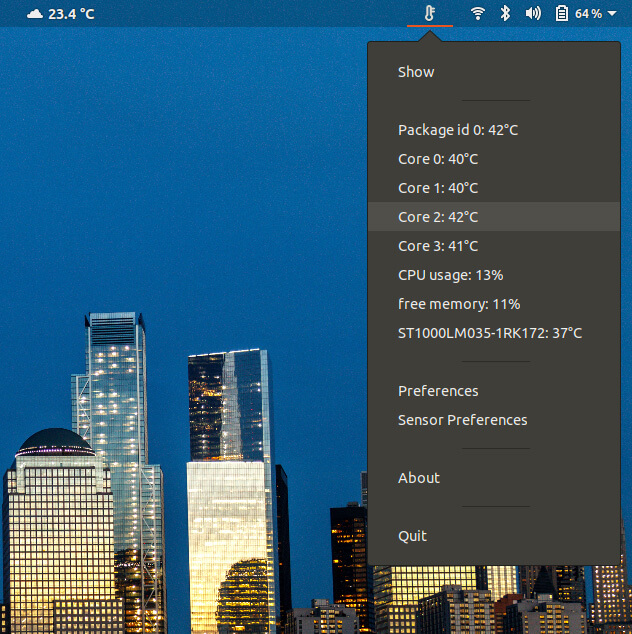This screenshot has width=632, height=634.
Task: Open the Bluetooth status icon
Action: 505,13
